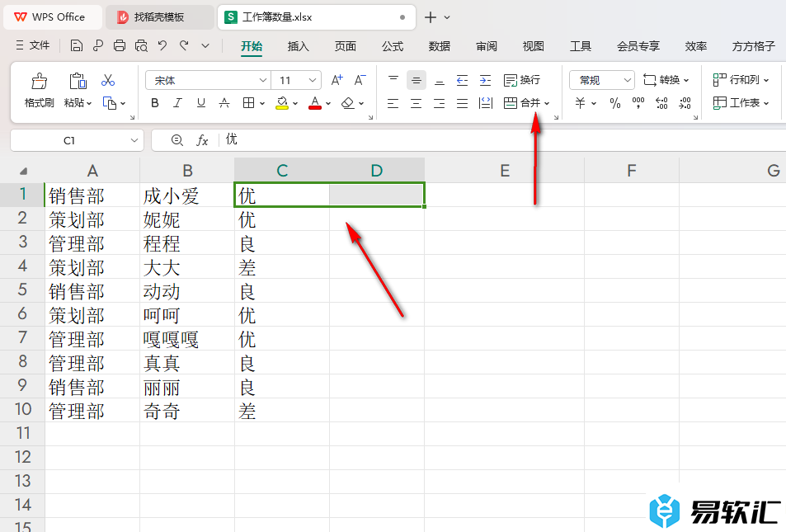
Task: Switch to the 视图 tab
Action: pyautogui.click(x=533, y=46)
